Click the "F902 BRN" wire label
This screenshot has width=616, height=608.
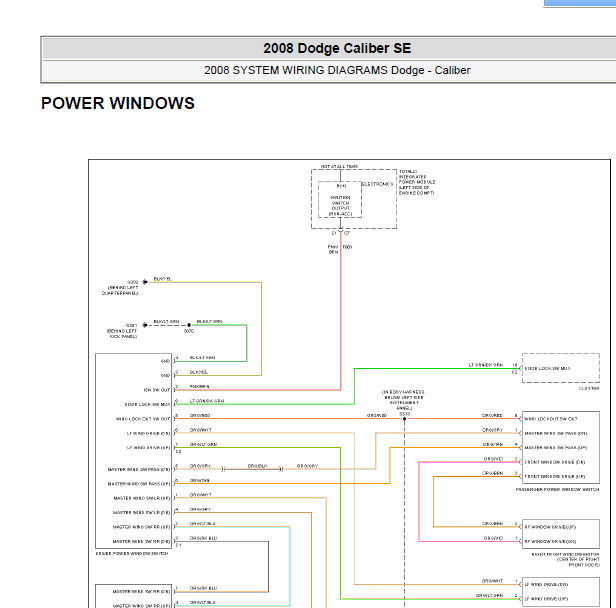pyautogui.click(x=333, y=249)
